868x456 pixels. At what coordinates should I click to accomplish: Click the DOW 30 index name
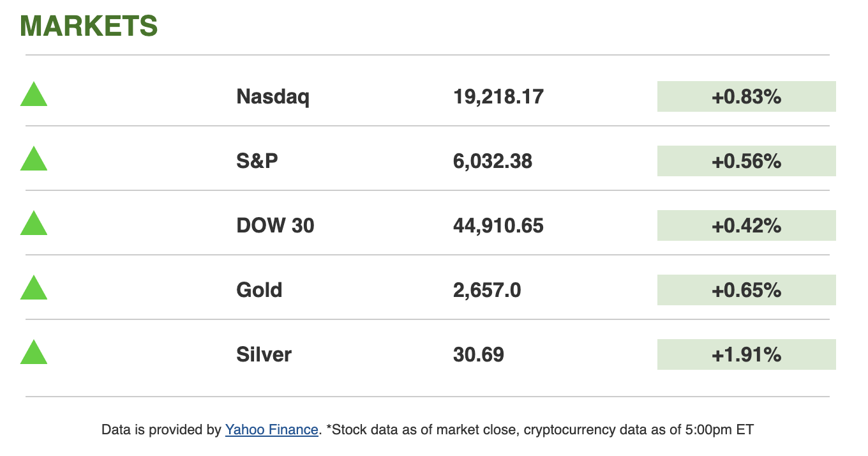(275, 225)
